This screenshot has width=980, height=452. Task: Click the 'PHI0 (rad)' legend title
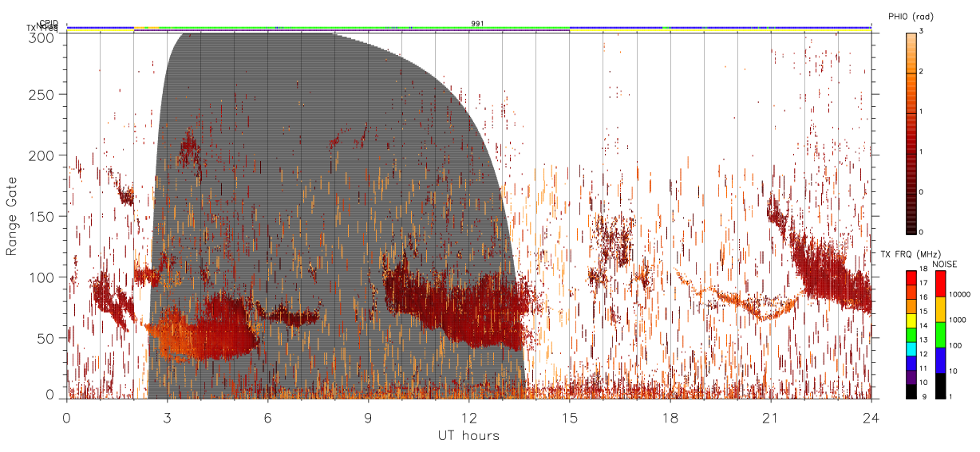(x=911, y=17)
